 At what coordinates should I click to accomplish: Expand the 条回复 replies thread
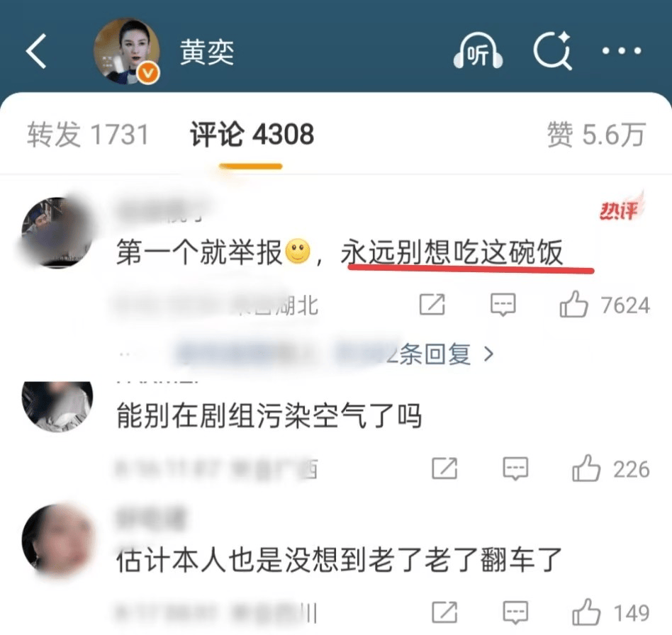(x=440, y=354)
